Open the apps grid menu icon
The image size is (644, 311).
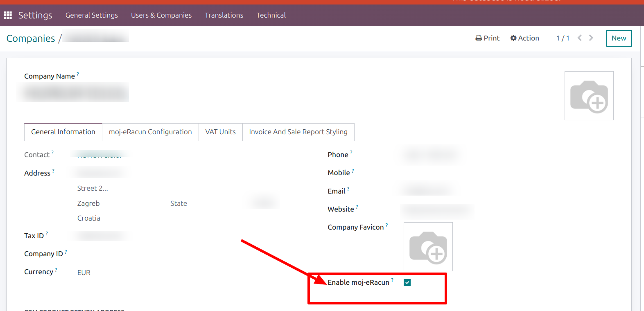pyautogui.click(x=8, y=16)
